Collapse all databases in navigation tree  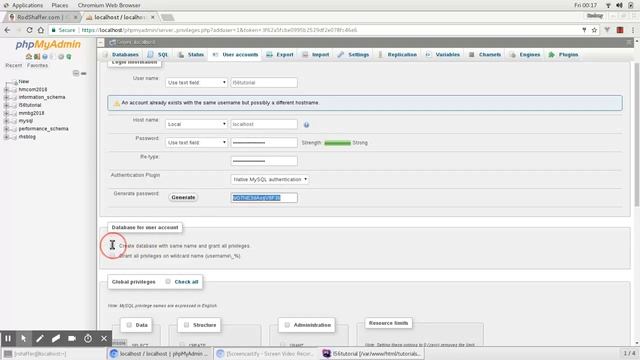point(76,73)
